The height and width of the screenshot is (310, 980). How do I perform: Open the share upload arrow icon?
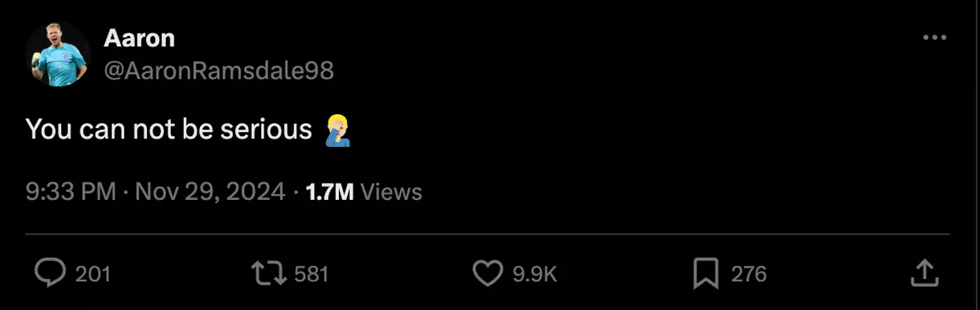click(924, 273)
